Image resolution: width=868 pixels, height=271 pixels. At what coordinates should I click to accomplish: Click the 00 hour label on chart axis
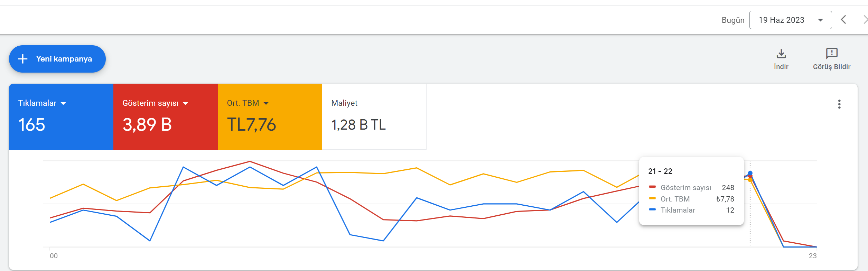point(54,256)
